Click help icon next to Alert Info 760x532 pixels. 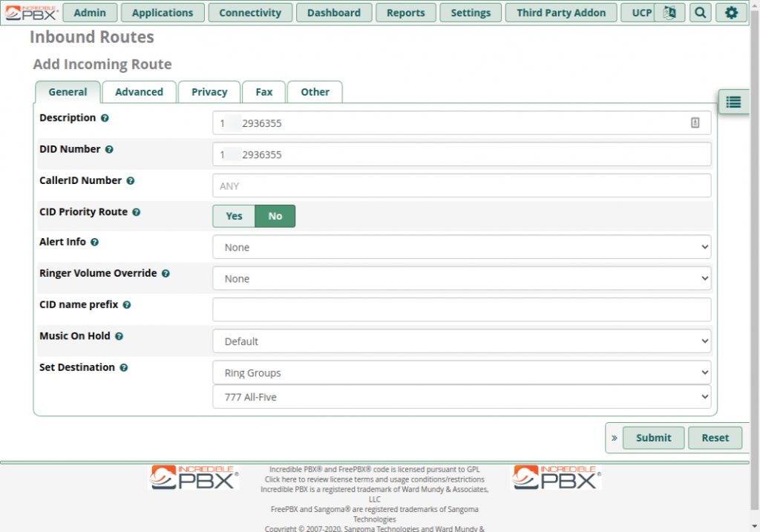[94, 243]
